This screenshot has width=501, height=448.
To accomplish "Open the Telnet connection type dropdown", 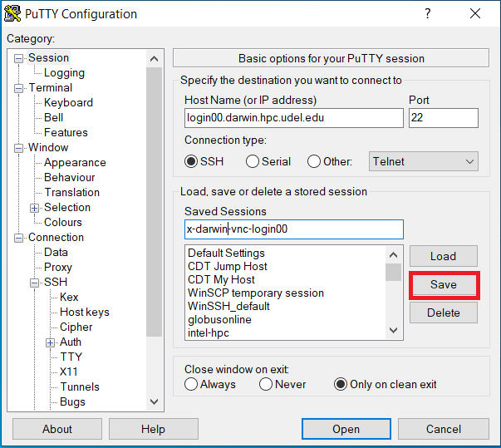I will (x=423, y=162).
